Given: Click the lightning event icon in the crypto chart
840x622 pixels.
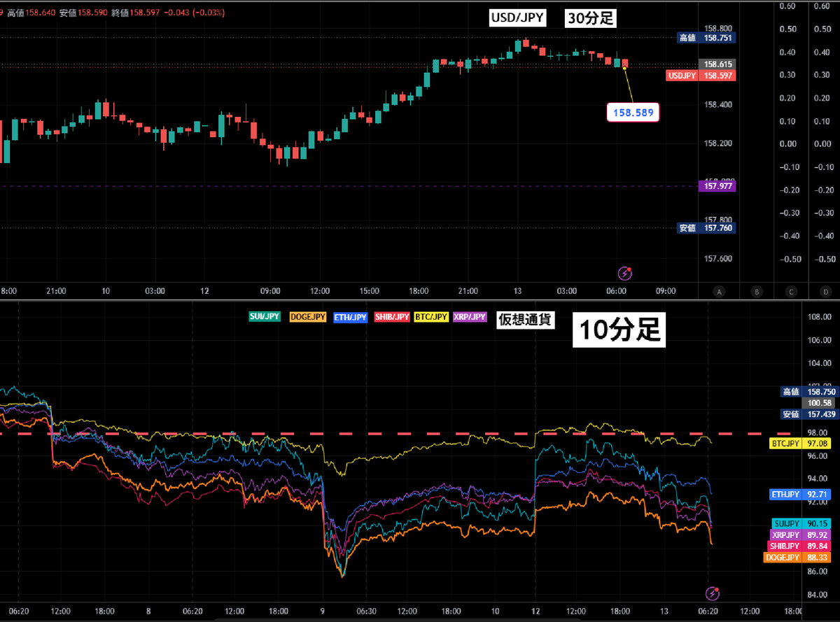Looking at the screenshot, I should tap(713, 593).
